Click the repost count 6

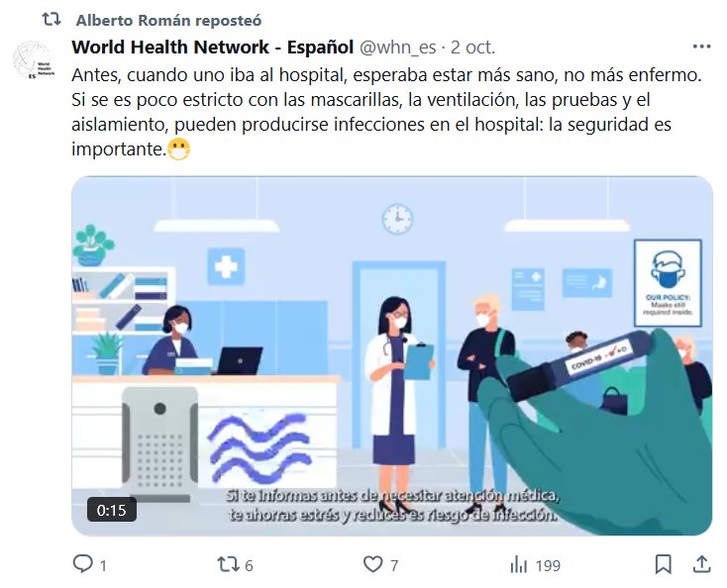click(x=249, y=565)
